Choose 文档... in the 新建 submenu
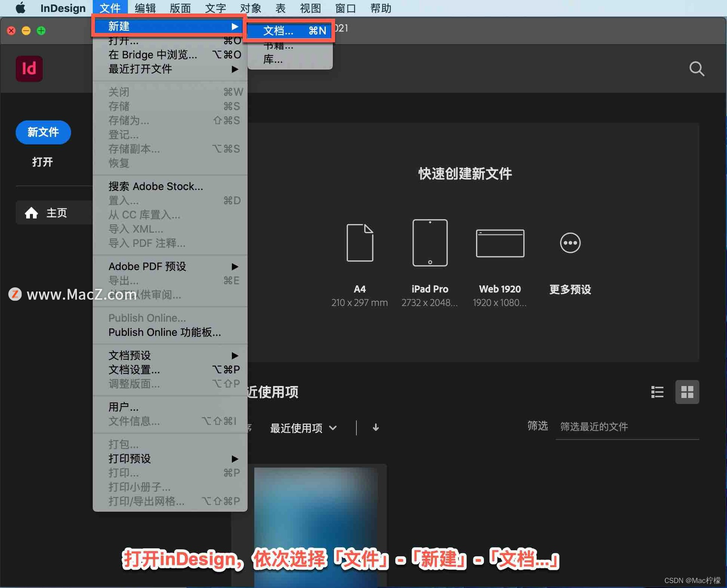 290,31
